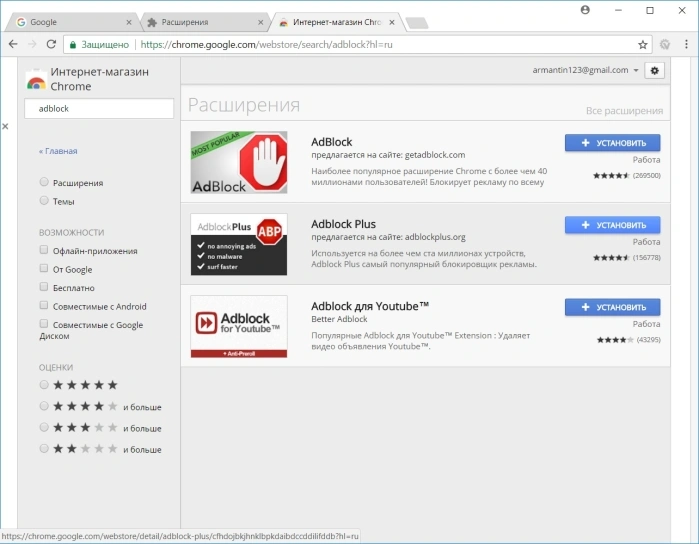Open a new tab
The image size is (699, 544).
(x=417, y=23)
